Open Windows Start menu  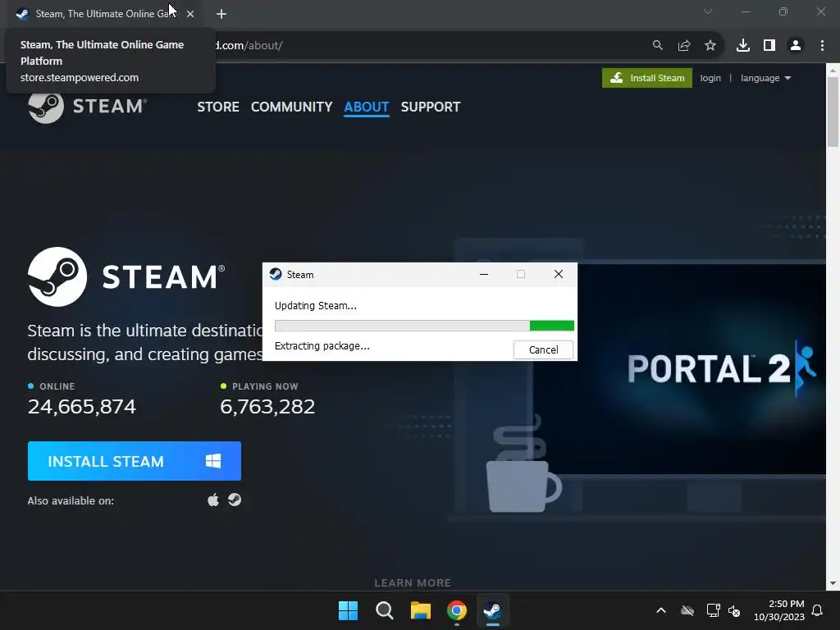tap(348, 610)
